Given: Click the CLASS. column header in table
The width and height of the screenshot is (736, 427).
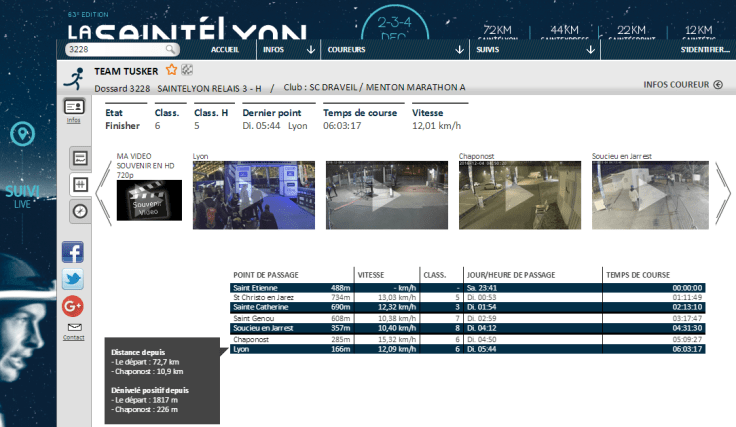Looking at the screenshot, I should click(x=435, y=275).
